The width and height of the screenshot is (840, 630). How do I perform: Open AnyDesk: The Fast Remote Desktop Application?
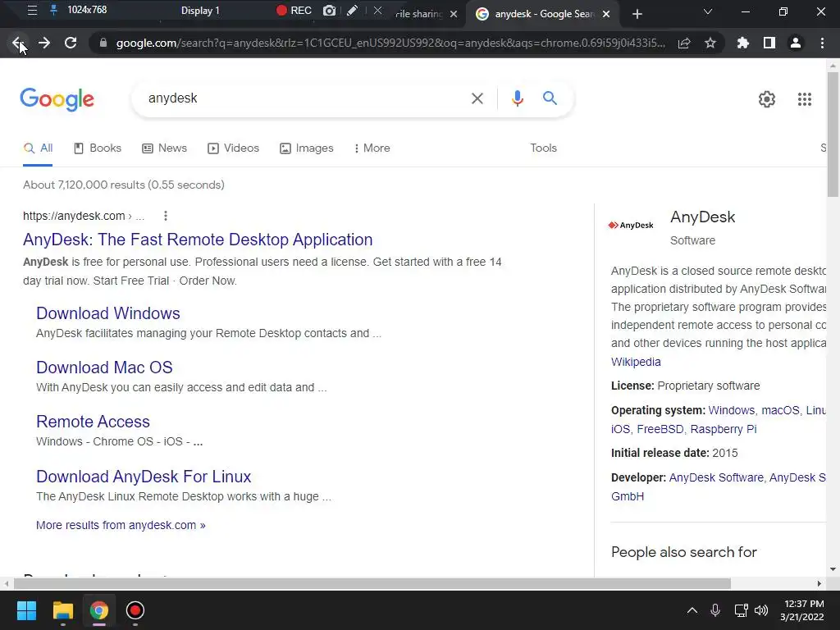tap(198, 240)
